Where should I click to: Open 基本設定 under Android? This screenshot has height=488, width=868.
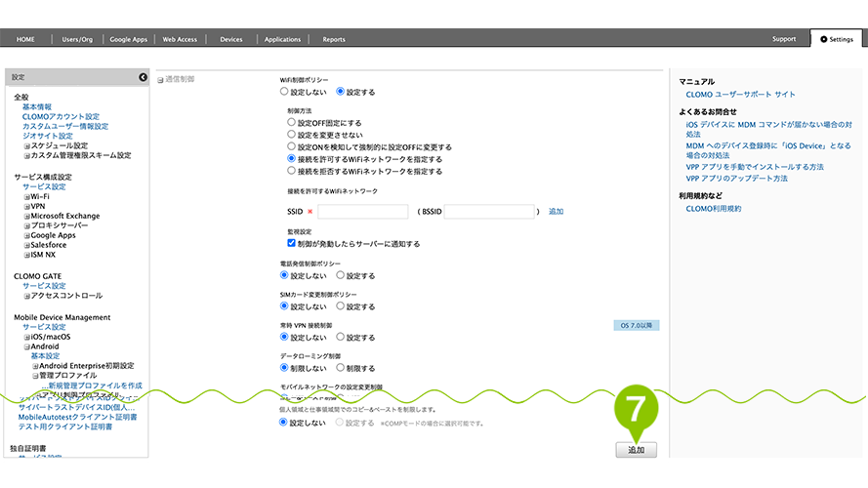click(45, 356)
